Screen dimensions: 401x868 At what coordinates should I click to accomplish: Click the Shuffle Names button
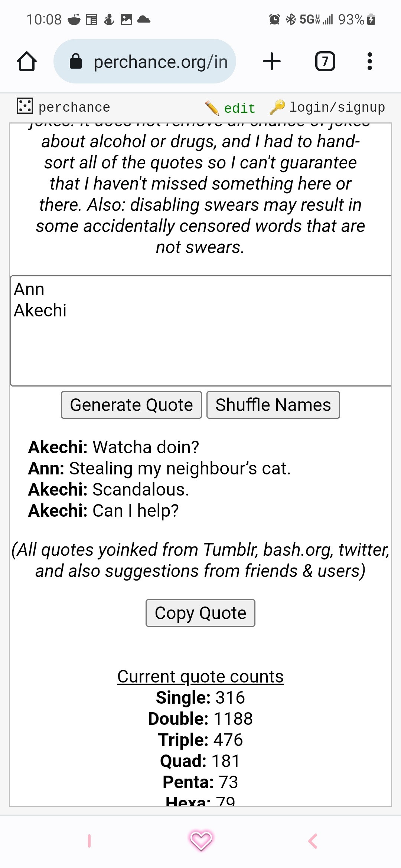click(x=273, y=405)
